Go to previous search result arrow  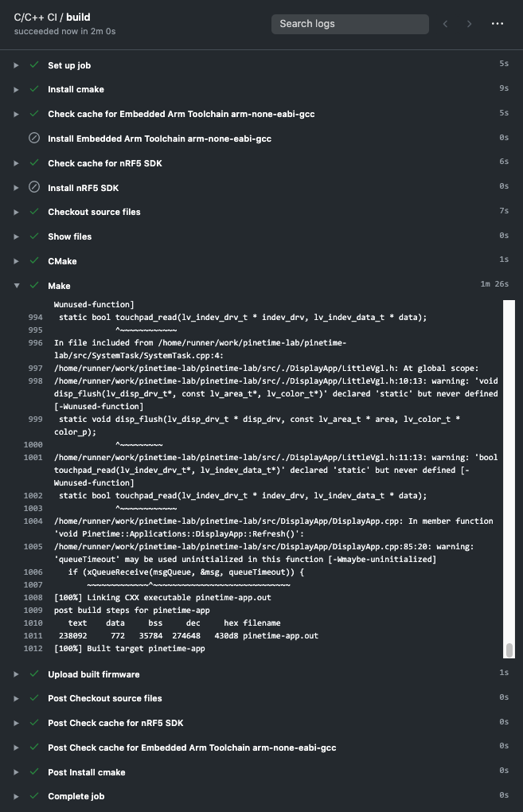(446, 24)
